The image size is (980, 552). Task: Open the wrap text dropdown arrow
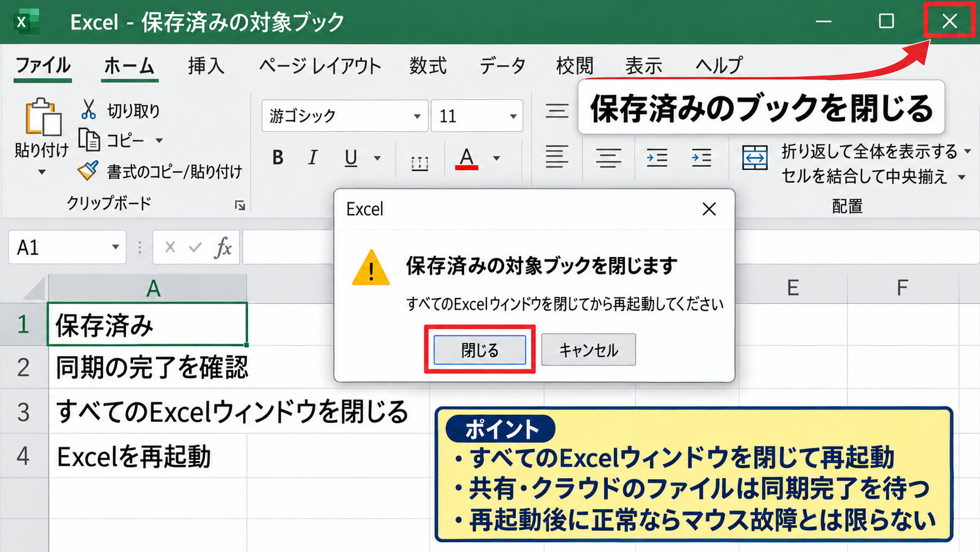pos(967,151)
